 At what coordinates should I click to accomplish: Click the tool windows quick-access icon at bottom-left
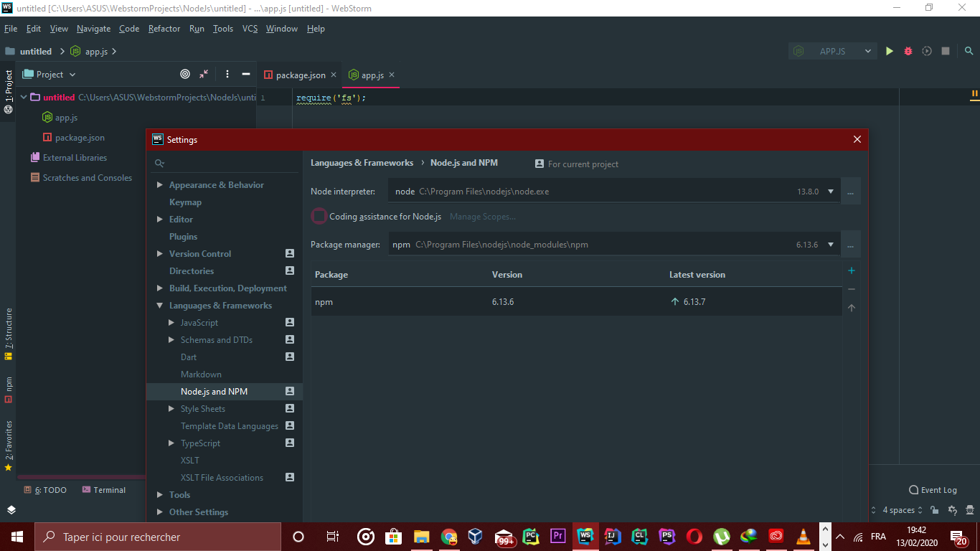tap(11, 509)
